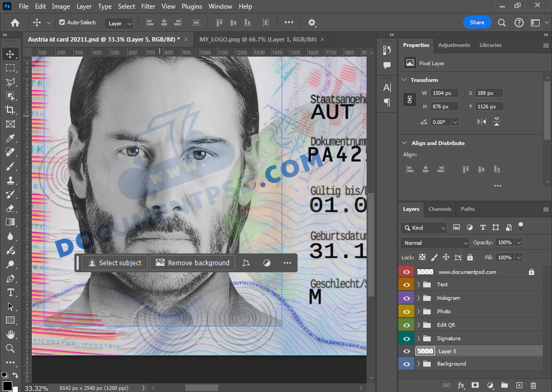Viewport: 552px width, 392px height.
Task: Expand the Background layer group
Action: point(418,364)
